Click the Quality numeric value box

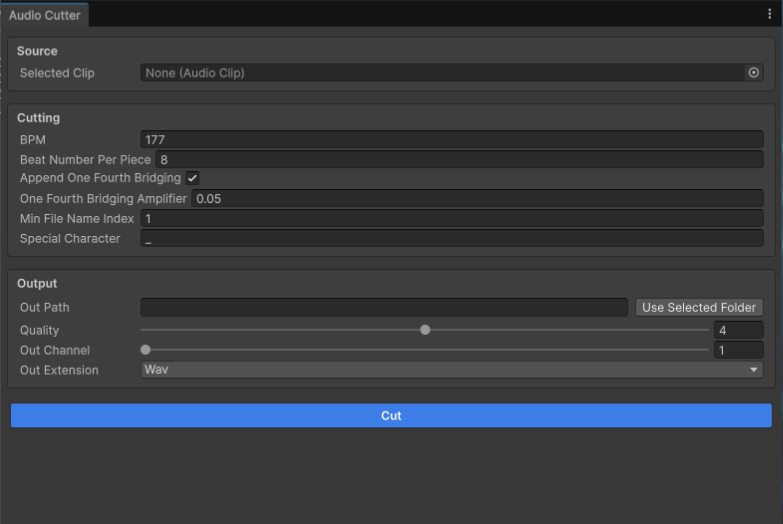(738, 330)
